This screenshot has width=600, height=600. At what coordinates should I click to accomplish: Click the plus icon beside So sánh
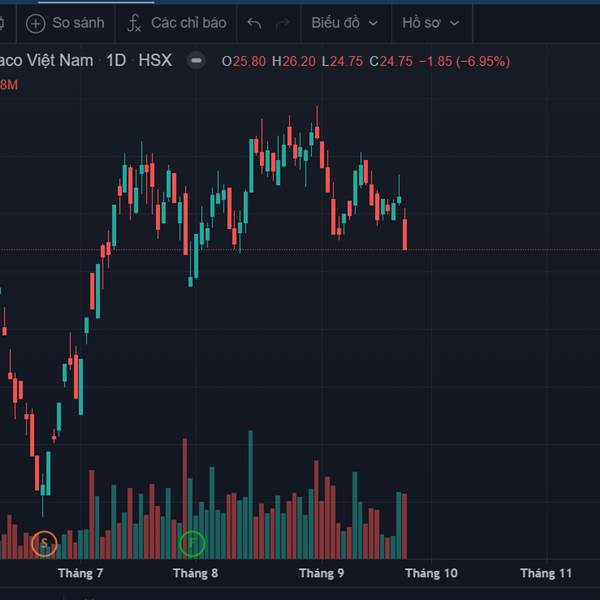pos(36,24)
